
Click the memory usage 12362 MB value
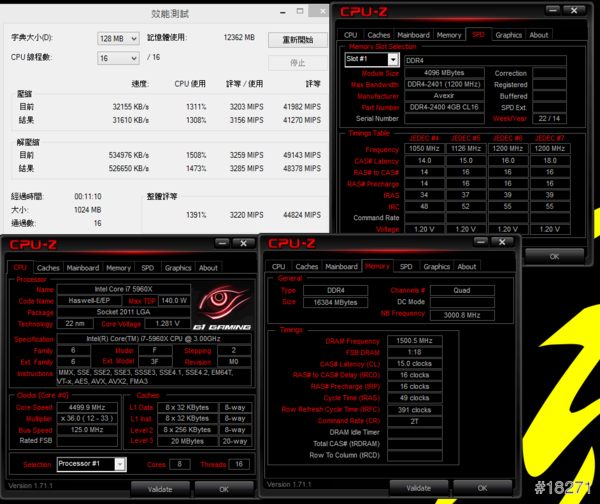[239, 38]
